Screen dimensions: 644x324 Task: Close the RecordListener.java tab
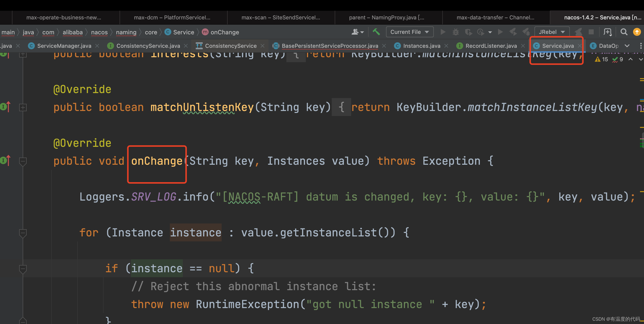[x=523, y=46]
